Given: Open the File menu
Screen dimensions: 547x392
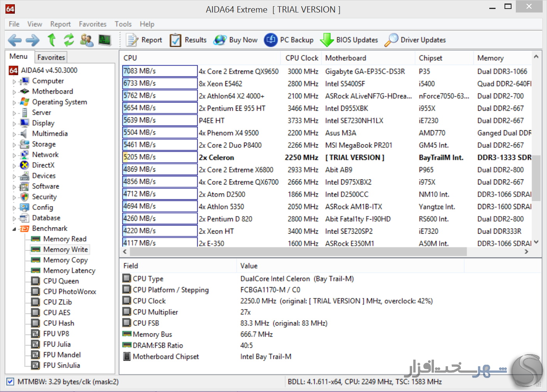Looking at the screenshot, I should click(x=14, y=24).
